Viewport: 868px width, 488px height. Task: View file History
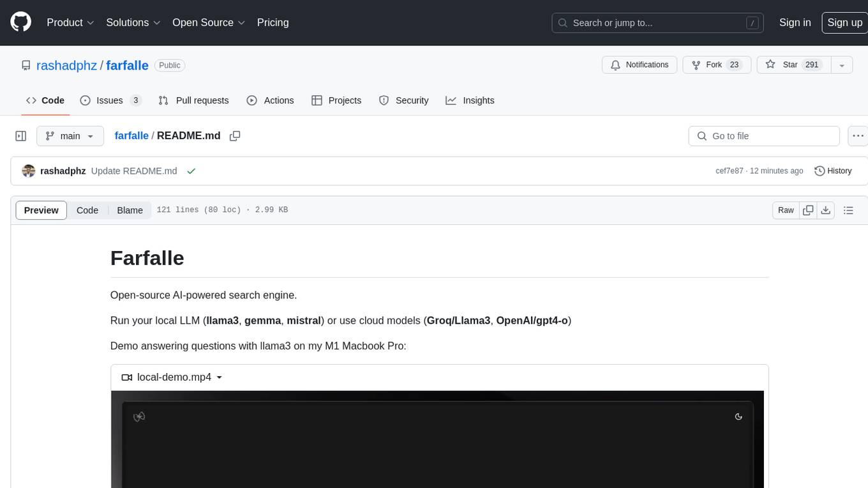point(833,171)
